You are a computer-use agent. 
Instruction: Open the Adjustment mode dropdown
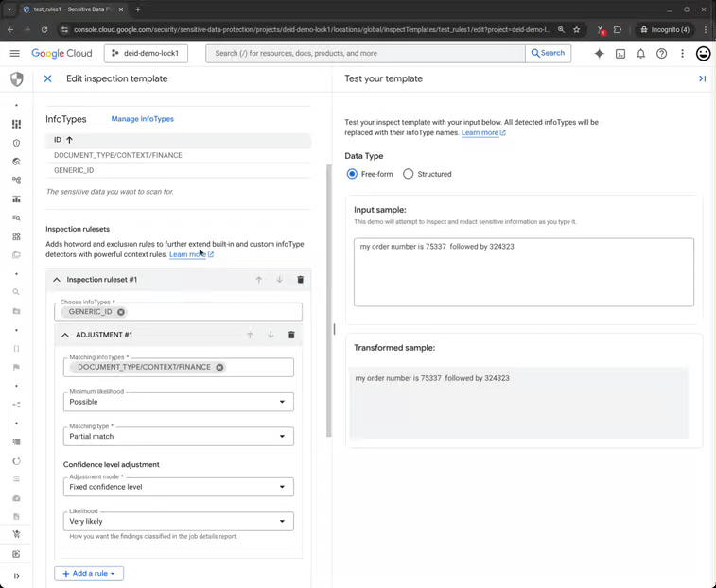click(179, 487)
